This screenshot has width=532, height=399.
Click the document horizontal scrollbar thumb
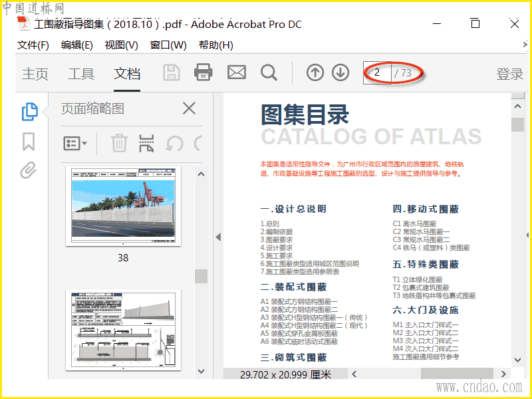pos(457,374)
